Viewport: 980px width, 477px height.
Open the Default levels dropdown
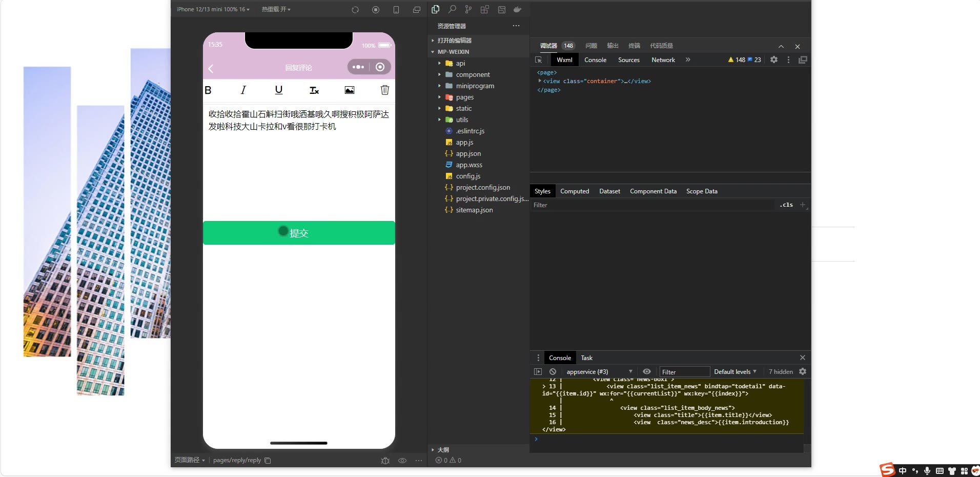point(735,372)
